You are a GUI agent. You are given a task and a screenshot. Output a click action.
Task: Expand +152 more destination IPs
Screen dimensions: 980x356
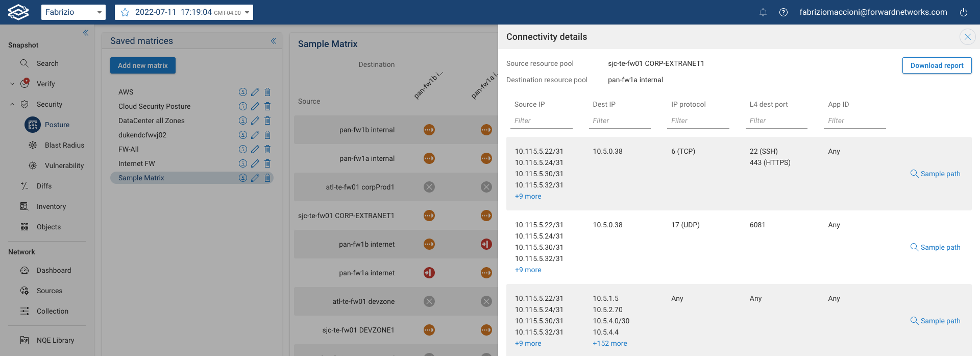[610, 343]
